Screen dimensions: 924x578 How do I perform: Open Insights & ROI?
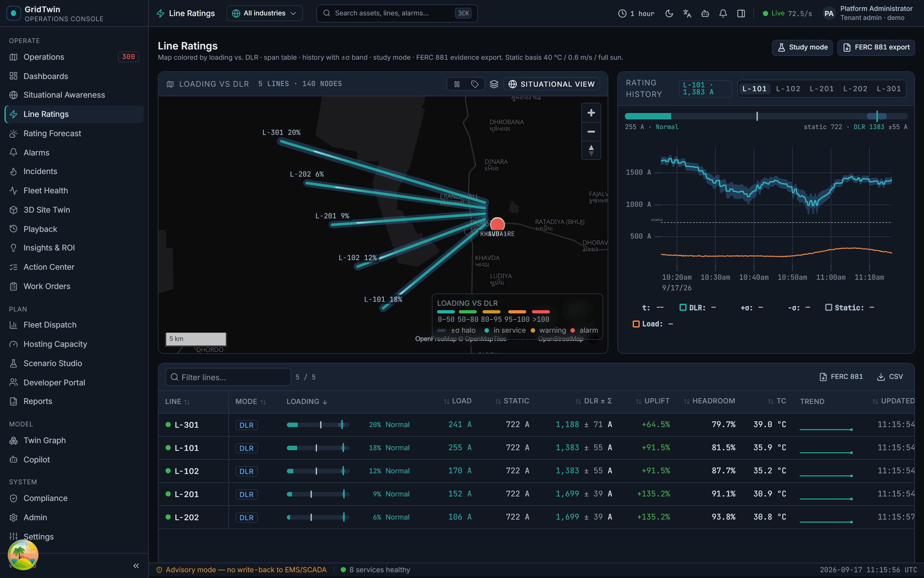[x=74, y=248]
